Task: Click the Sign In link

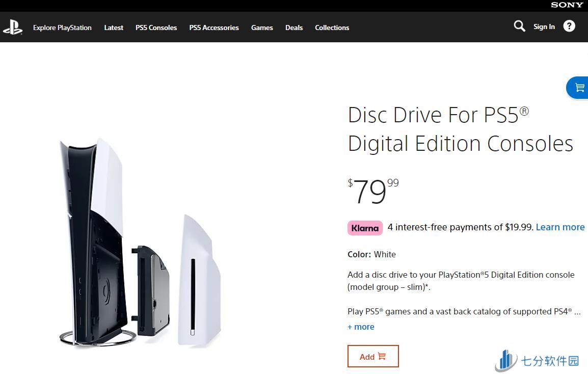Action: (x=544, y=26)
